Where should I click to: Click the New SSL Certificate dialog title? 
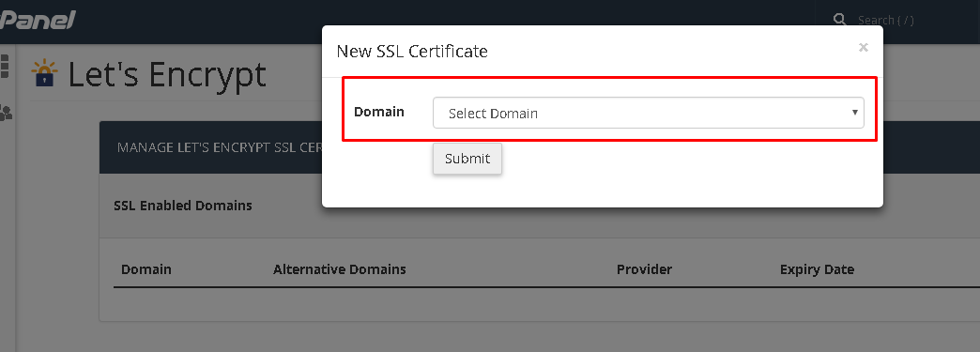(x=412, y=52)
